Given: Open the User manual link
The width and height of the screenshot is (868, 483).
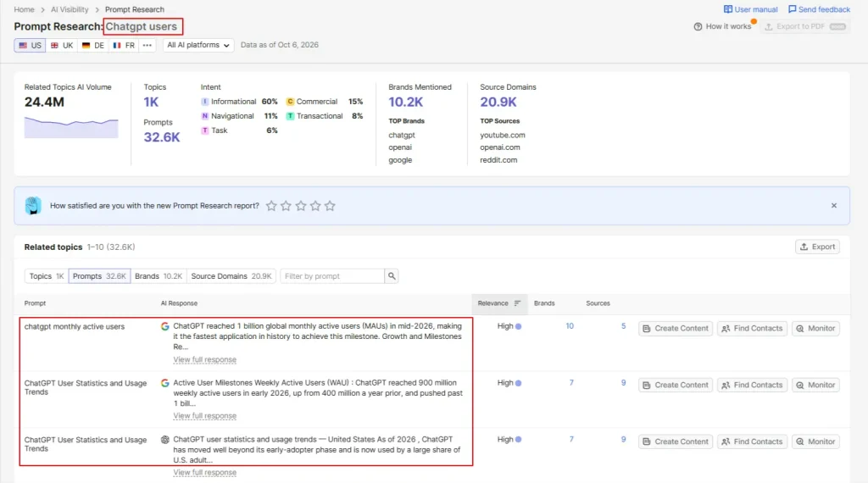Looking at the screenshot, I should pos(750,9).
